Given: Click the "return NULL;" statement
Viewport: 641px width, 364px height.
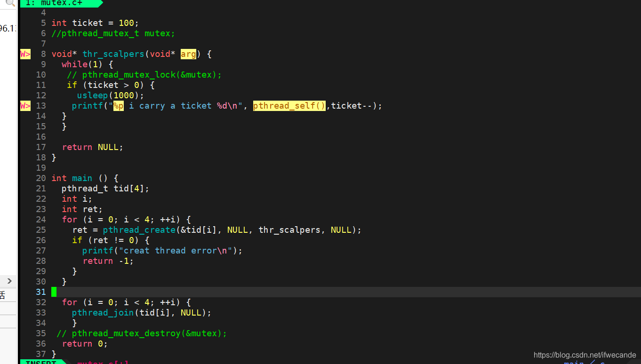Looking at the screenshot, I should (x=93, y=147).
